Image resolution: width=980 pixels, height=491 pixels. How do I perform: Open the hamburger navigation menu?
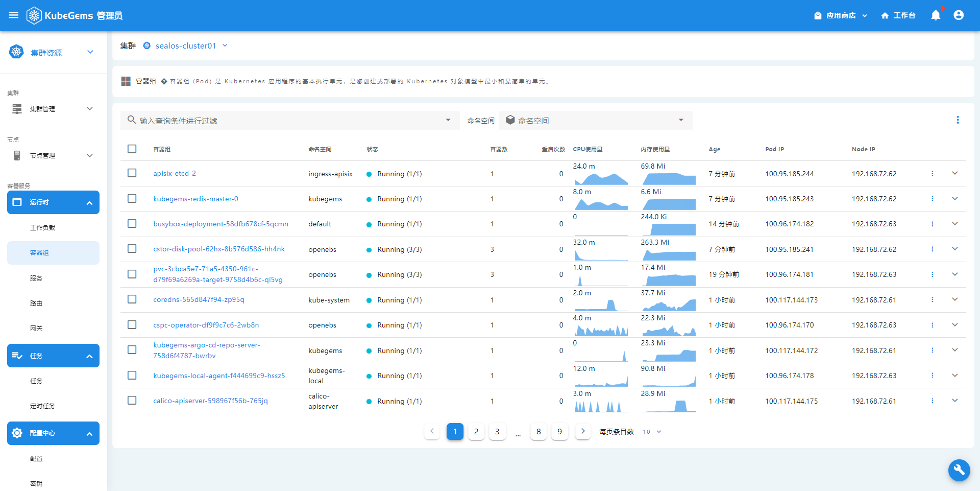14,15
